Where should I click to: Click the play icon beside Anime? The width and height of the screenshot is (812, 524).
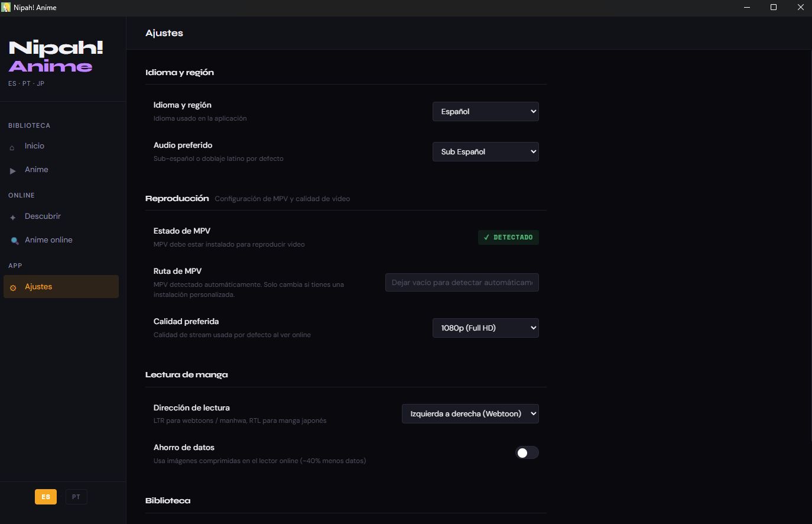pyautogui.click(x=13, y=171)
